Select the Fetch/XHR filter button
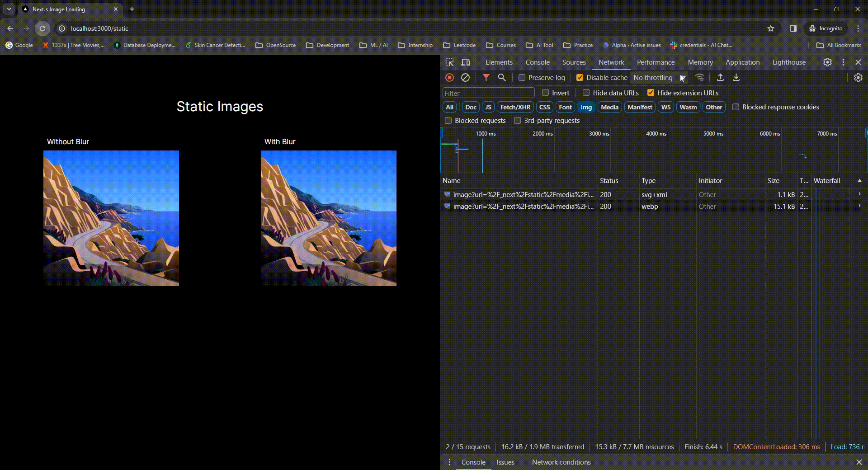This screenshot has height=470, width=868. (x=515, y=107)
